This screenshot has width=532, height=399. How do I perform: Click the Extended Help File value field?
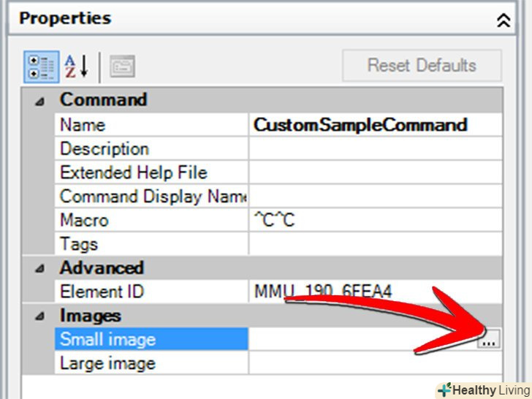[376, 172]
